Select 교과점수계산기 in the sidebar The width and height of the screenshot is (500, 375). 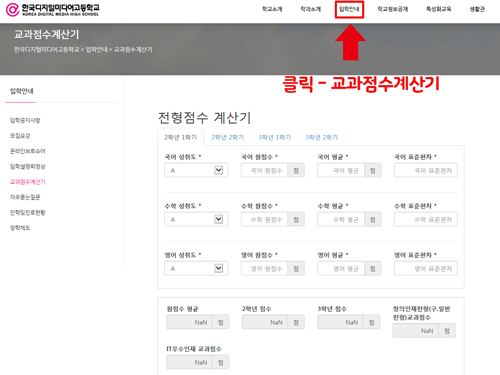[27, 182]
